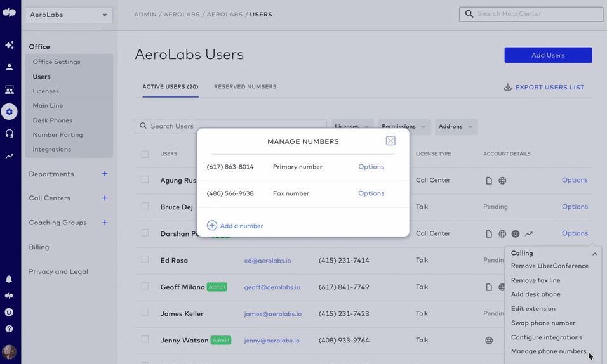Open the AI sparkle icon in sidebar
The width and height of the screenshot is (607, 364).
[x=10, y=45]
